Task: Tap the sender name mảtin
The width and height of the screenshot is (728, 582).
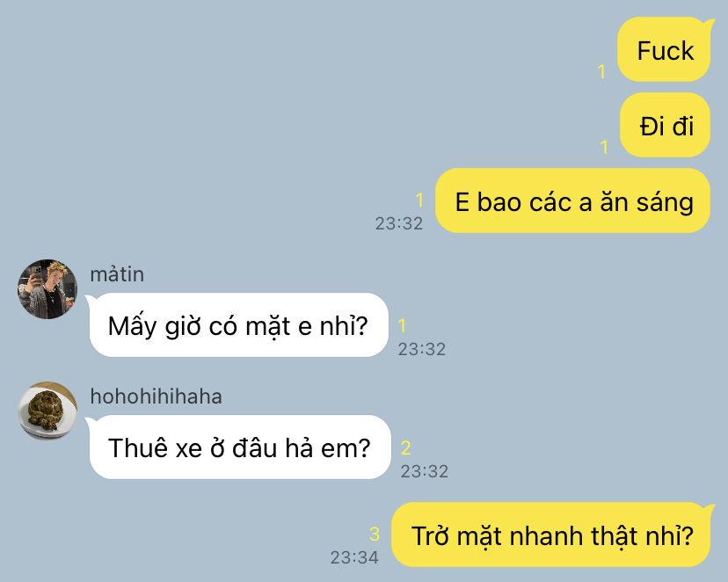Action: 117,274
